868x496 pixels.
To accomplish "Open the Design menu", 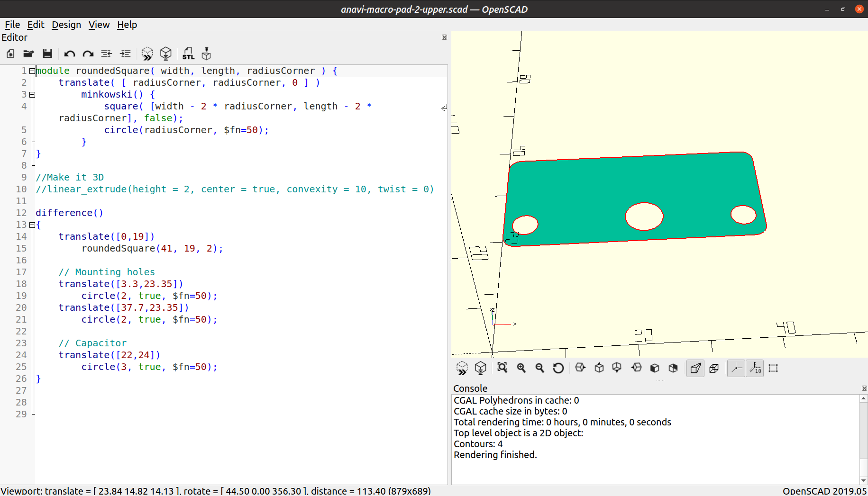I will coord(66,25).
